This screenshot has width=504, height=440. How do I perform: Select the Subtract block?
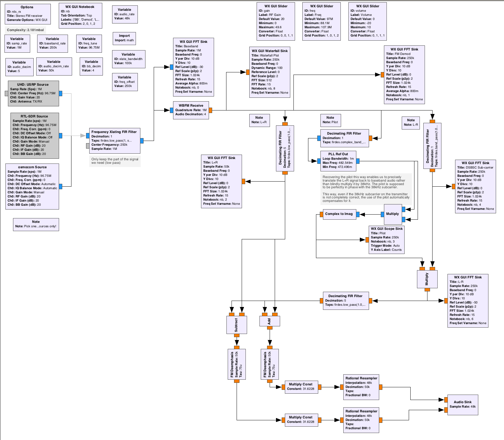237,325
